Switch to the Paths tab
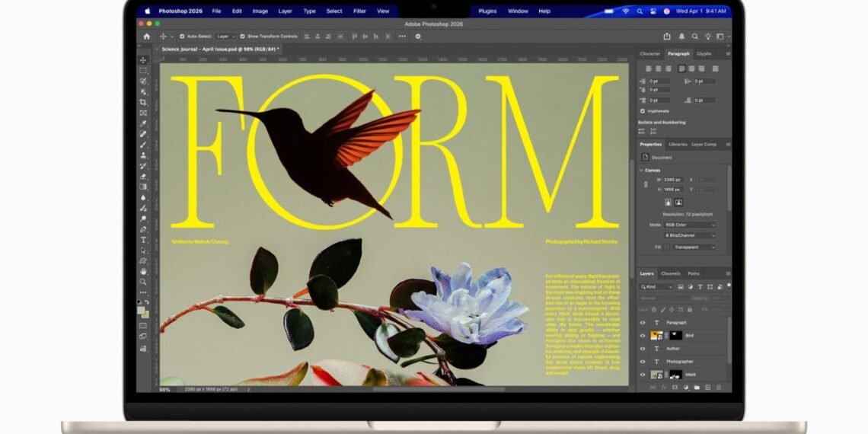This screenshot has height=434, width=868. [x=694, y=273]
